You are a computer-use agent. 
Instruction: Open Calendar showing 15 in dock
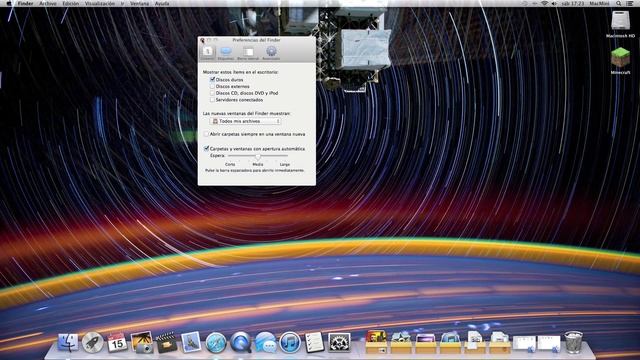pos(117,342)
